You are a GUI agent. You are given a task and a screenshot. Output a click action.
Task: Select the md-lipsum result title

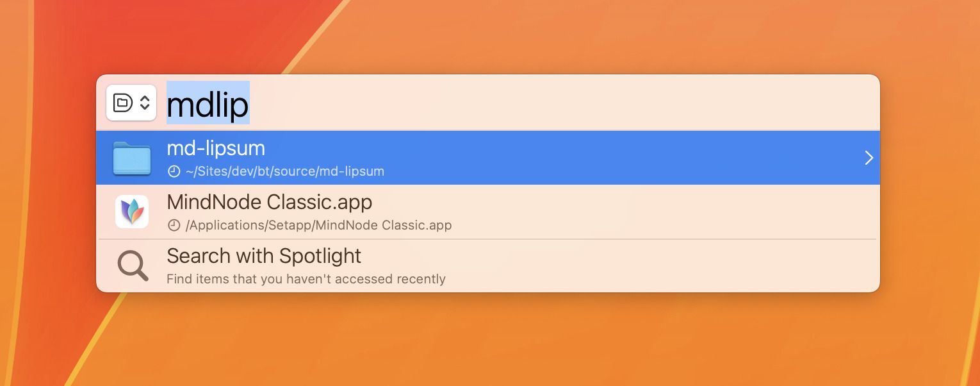[215, 148]
